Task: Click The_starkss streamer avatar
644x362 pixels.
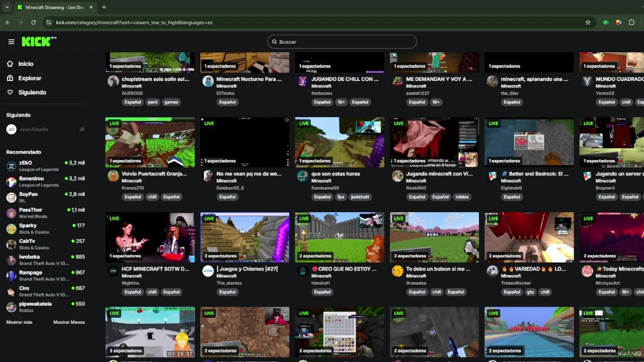Action: 208,271
